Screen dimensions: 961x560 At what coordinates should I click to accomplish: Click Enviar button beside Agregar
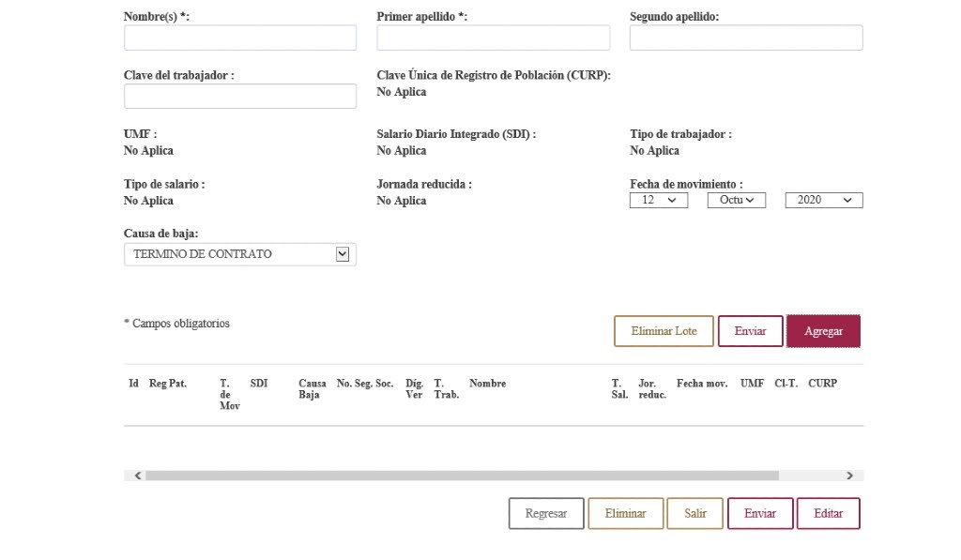point(750,331)
